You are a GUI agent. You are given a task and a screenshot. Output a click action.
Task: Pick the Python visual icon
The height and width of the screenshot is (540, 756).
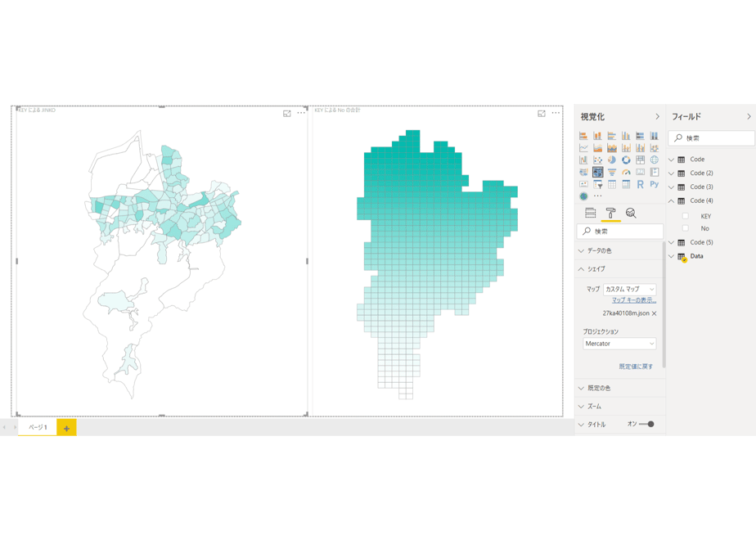tap(655, 184)
